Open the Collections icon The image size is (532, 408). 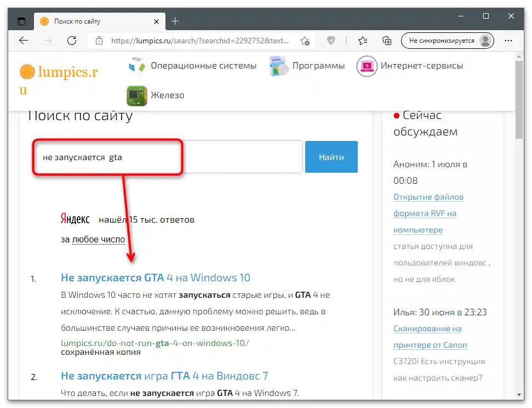click(x=387, y=41)
